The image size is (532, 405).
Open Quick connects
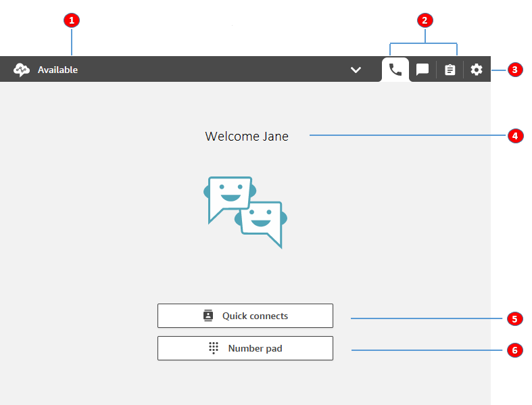245,316
